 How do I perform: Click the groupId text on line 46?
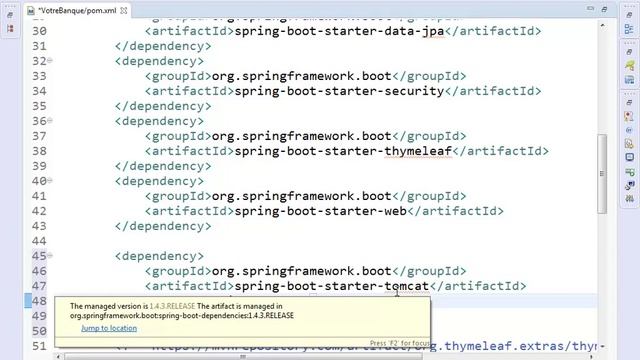coord(302,271)
